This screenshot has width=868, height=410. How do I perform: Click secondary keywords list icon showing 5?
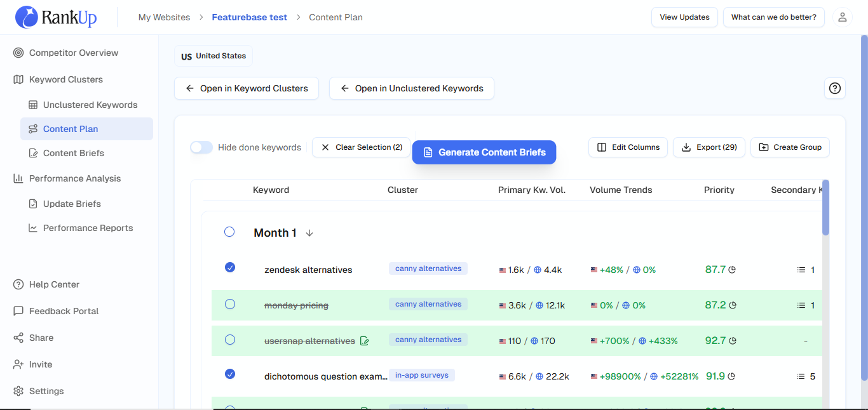(x=801, y=376)
